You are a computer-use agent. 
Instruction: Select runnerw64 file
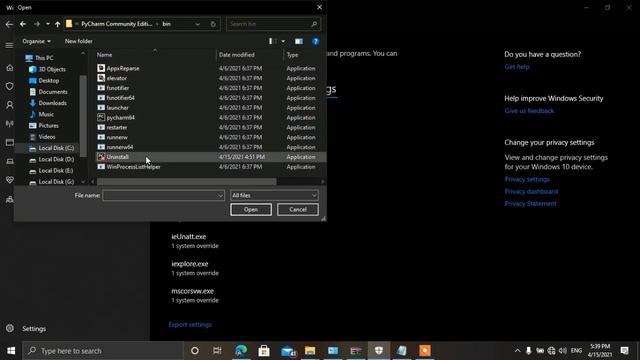coord(120,147)
